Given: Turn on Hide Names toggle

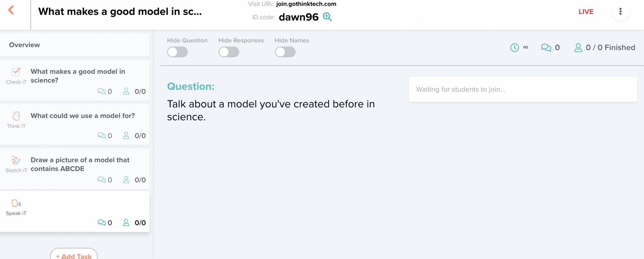Looking at the screenshot, I should point(285,52).
